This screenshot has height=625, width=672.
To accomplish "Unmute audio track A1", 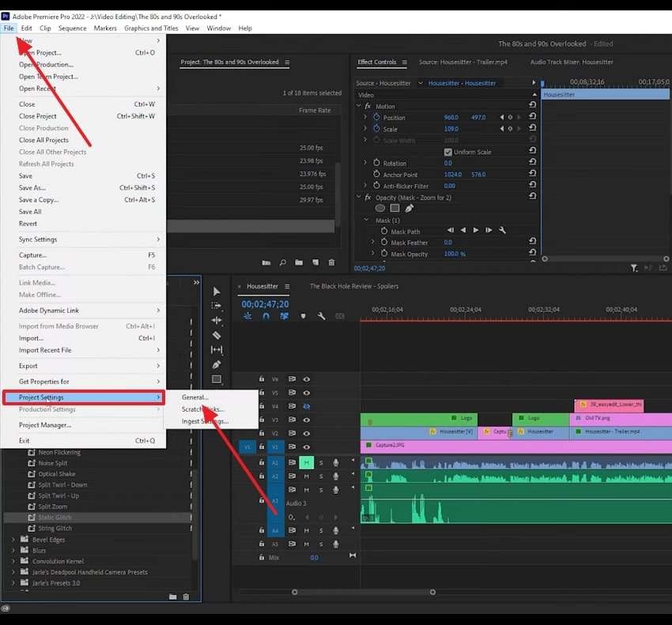I will pos(307,463).
